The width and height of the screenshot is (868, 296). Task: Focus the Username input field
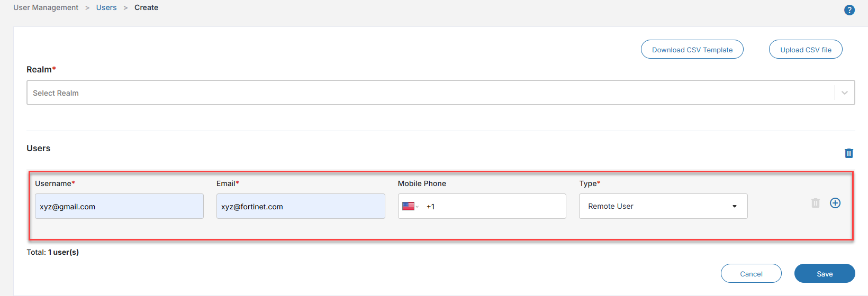tap(119, 206)
